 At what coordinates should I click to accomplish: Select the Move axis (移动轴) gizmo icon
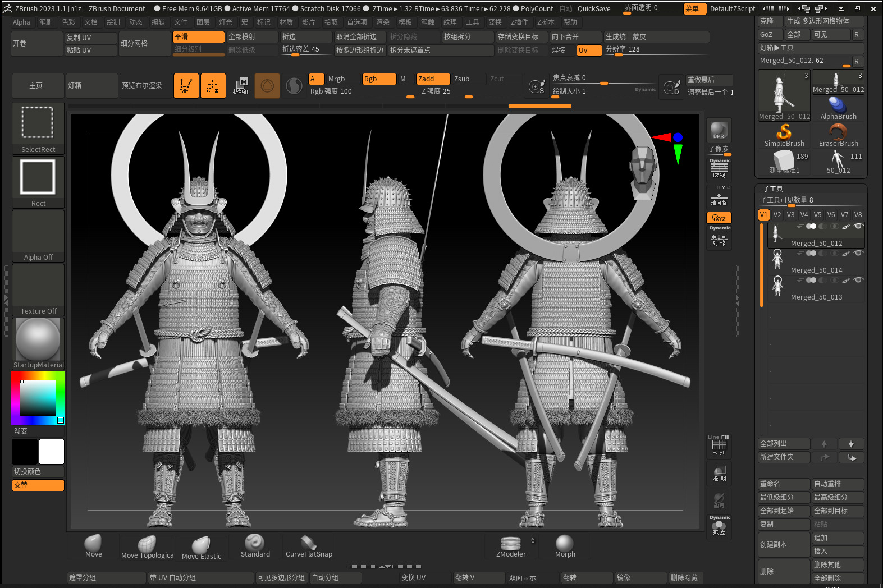click(x=240, y=86)
